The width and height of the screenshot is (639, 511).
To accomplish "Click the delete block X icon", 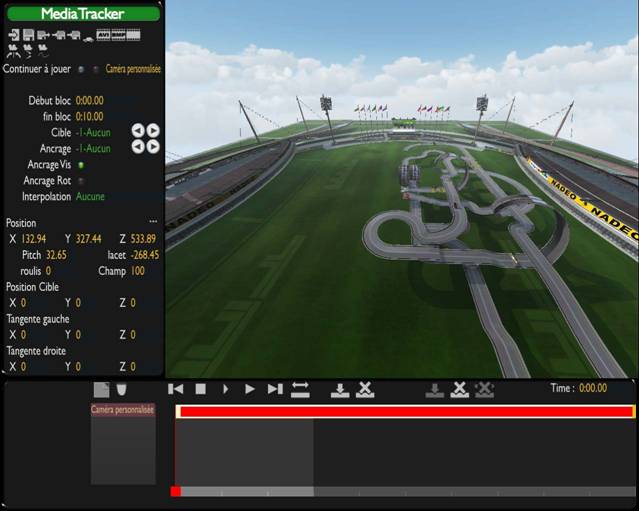I will coord(365,390).
